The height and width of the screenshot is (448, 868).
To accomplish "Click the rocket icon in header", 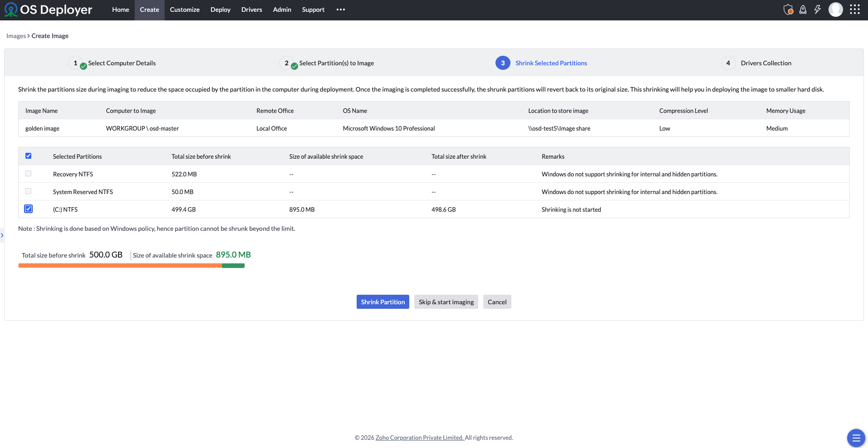I will tap(803, 10).
